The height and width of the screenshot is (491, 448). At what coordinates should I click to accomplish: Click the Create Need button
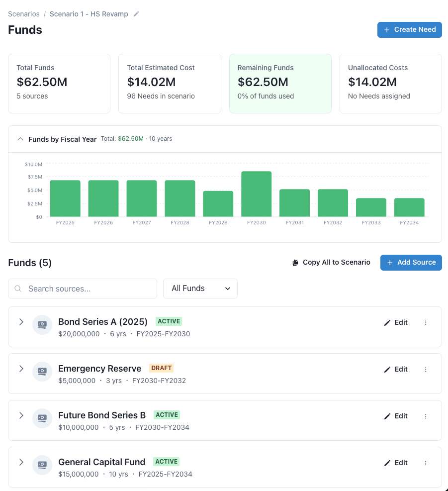[410, 30]
